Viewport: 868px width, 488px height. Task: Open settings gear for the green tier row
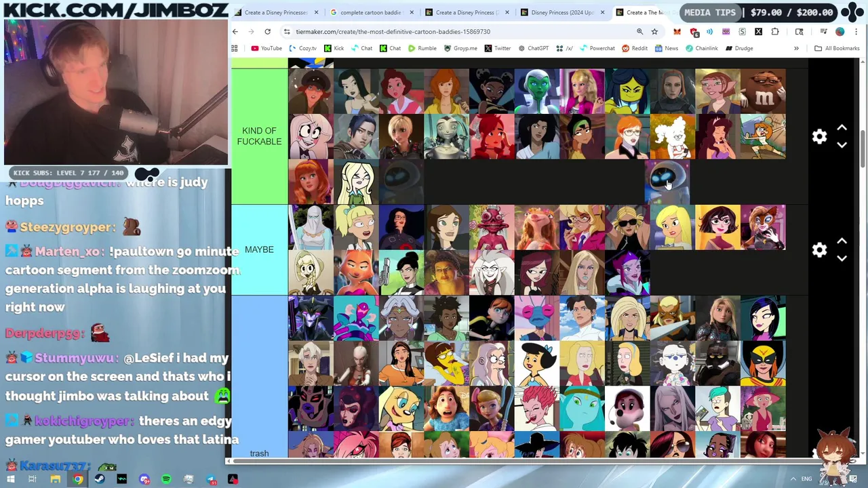819,137
